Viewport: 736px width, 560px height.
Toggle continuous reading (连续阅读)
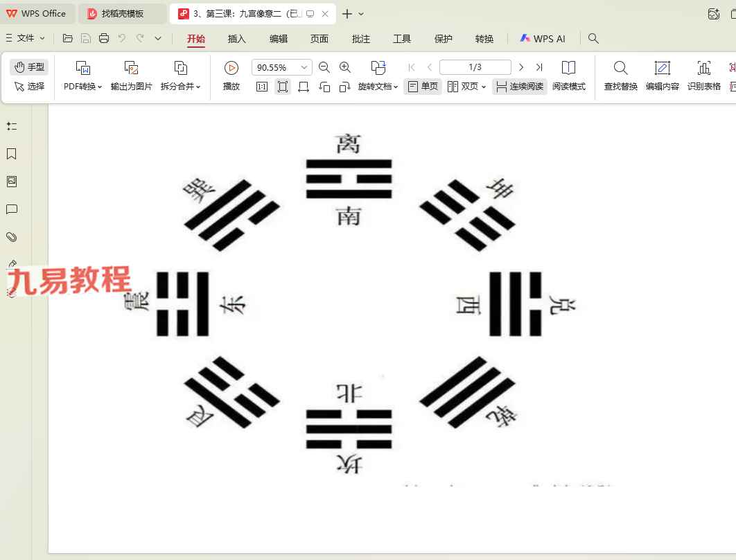click(520, 87)
